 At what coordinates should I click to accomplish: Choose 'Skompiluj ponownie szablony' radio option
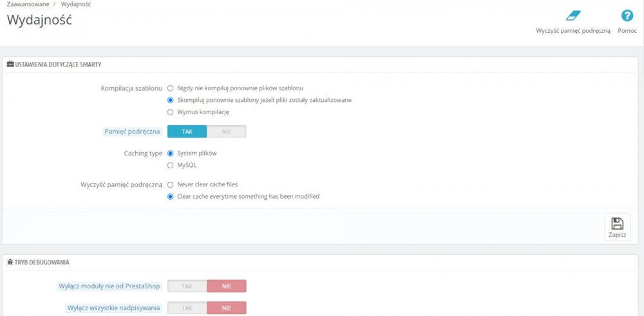[171, 100]
